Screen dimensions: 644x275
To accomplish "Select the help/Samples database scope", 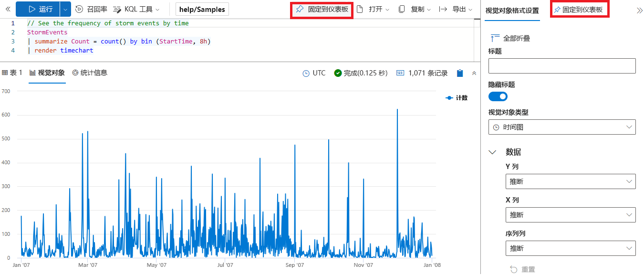I will (202, 10).
